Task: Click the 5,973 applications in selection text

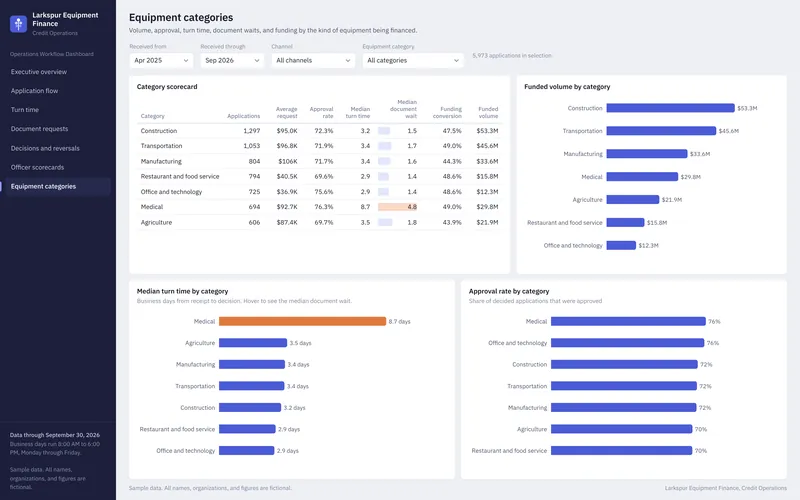Action: click(x=512, y=56)
